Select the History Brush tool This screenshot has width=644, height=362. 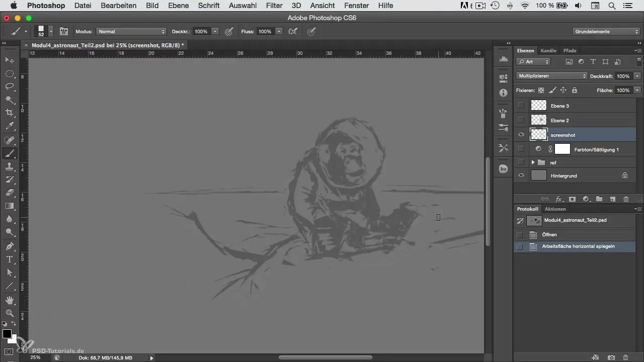(x=10, y=179)
